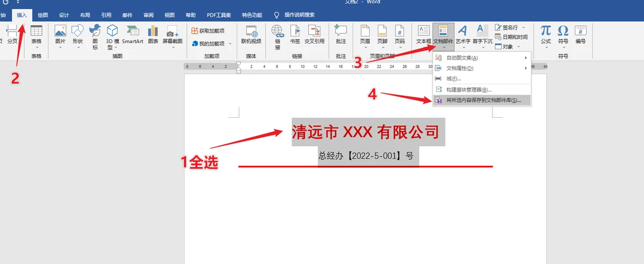Open the 屏幕截图 screenshot tool

(x=172, y=37)
